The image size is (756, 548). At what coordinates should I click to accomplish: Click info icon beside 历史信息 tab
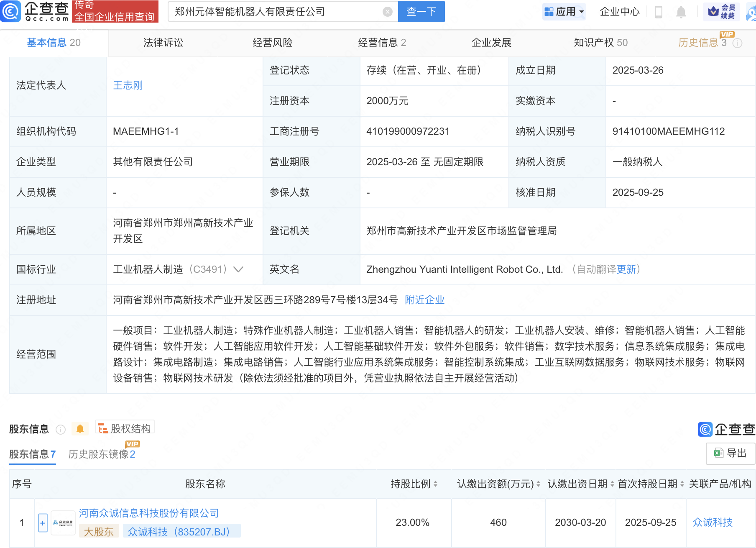coord(738,43)
